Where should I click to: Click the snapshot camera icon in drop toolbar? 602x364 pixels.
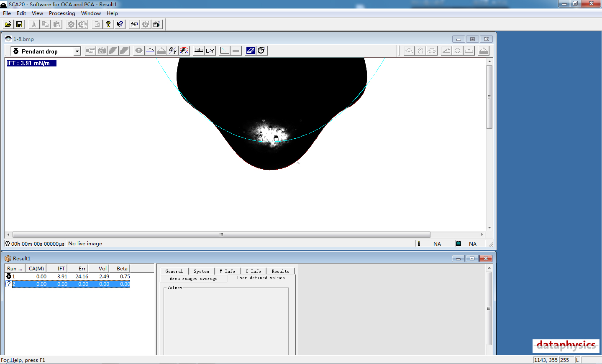coord(102,50)
